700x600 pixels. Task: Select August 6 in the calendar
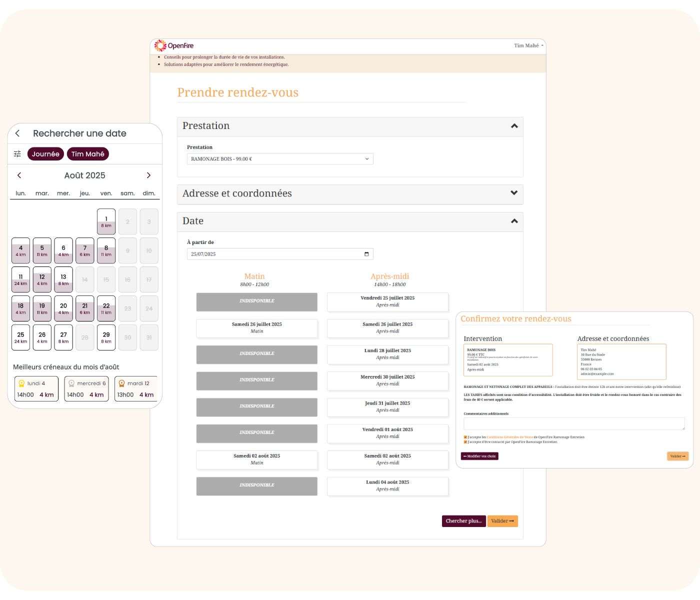coord(63,251)
